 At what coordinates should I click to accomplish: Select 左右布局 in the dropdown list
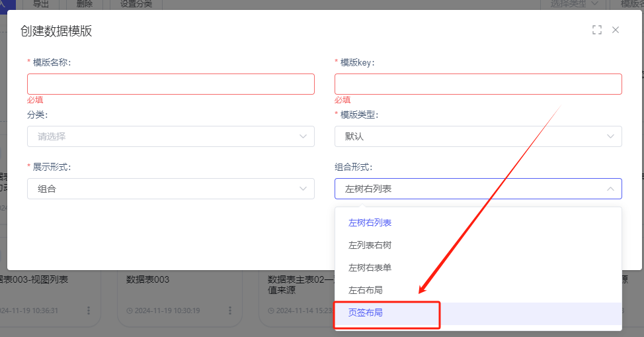click(365, 291)
